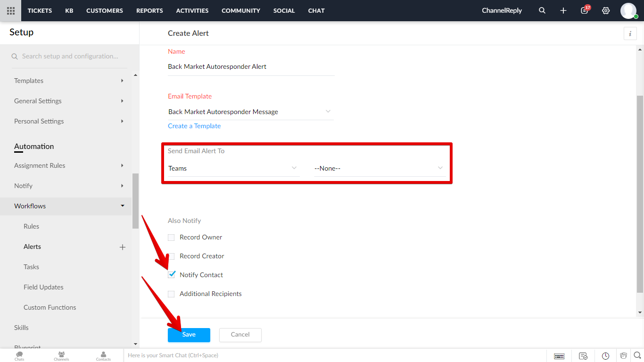
Task: Check the Record Owner checkbox
Action: coord(171,238)
